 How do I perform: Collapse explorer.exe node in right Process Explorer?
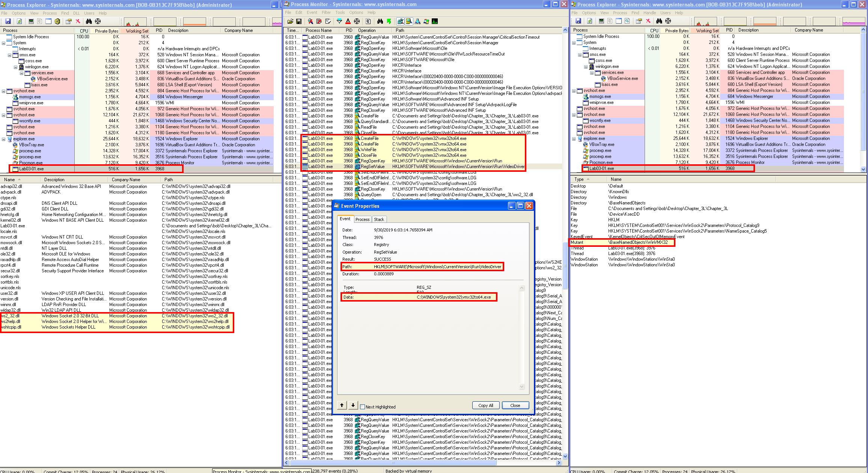click(574, 138)
